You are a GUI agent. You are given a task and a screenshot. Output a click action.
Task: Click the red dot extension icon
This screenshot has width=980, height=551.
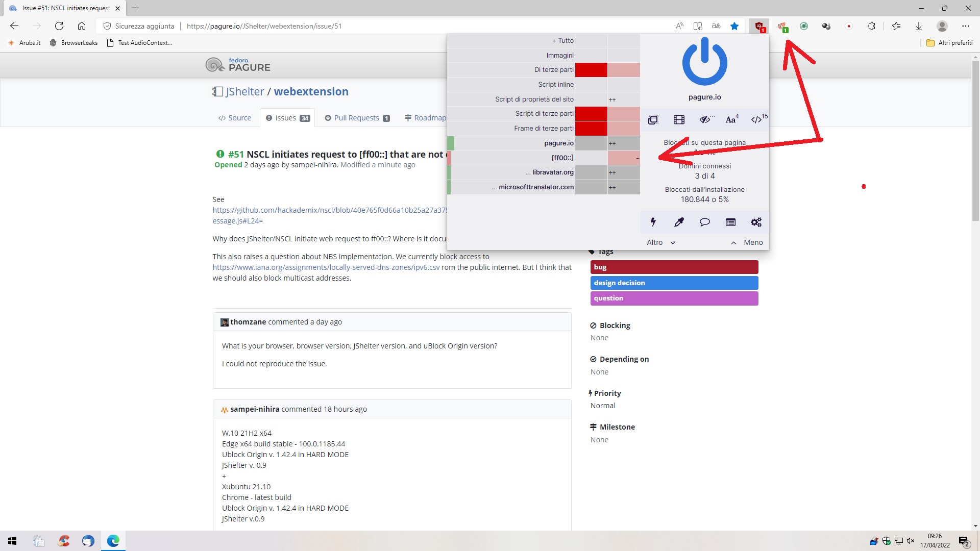[x=849, y=26]
